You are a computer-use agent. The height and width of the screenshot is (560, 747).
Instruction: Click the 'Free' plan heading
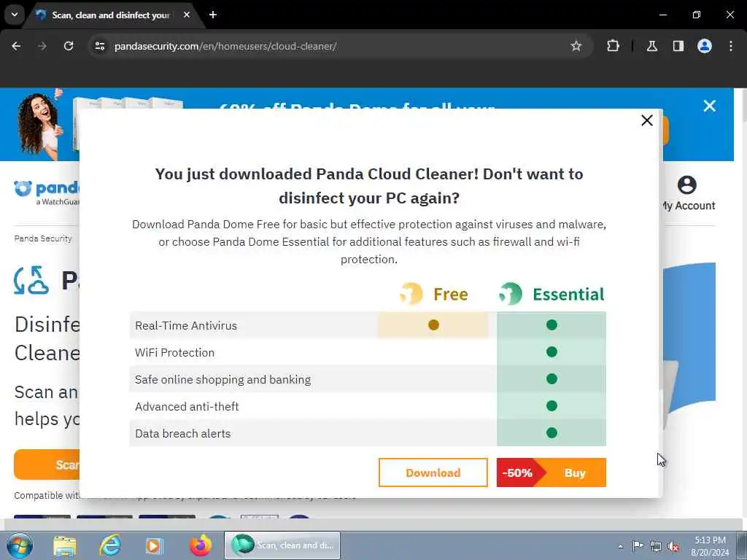[x=451, y=295]
